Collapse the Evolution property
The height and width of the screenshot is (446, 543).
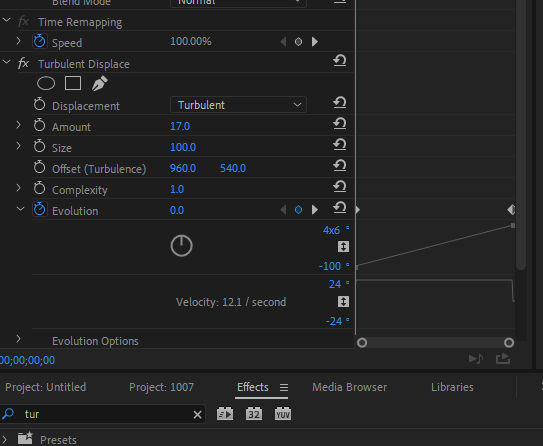[20, 209]
